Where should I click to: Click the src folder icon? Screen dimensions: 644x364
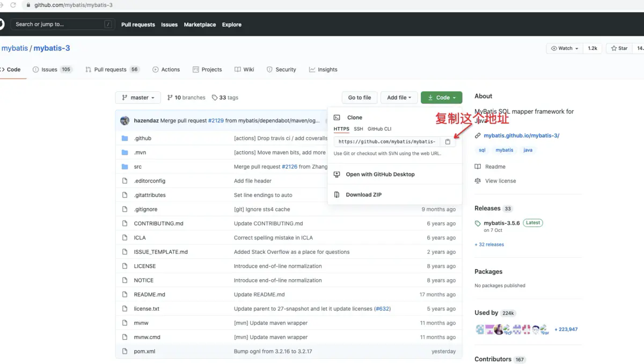click(x=125, y=167)
